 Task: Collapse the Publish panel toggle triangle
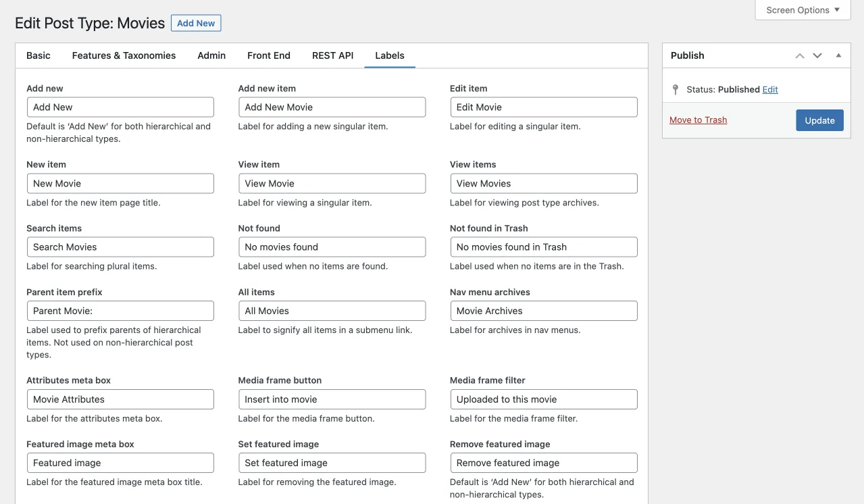[838, 55]
